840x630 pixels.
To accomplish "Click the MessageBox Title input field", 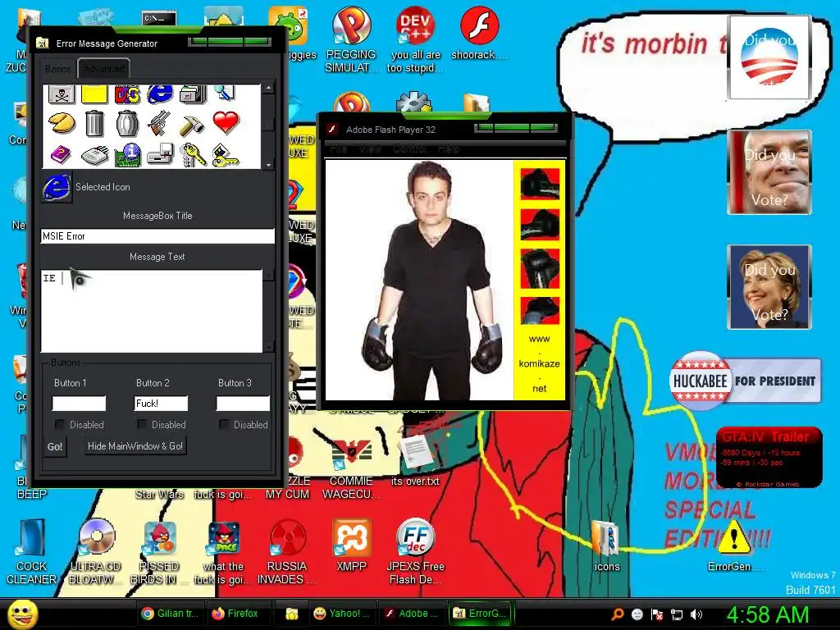I will coord(157,236).
